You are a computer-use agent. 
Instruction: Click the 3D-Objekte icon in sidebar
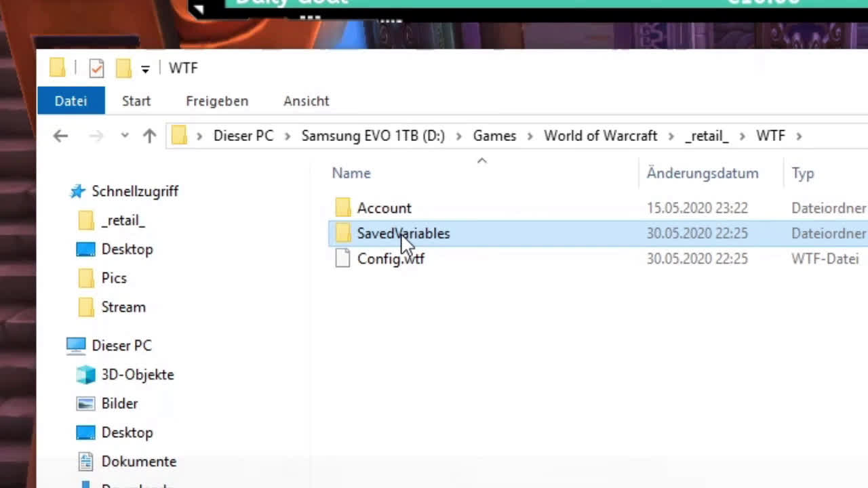click(86, 375)
